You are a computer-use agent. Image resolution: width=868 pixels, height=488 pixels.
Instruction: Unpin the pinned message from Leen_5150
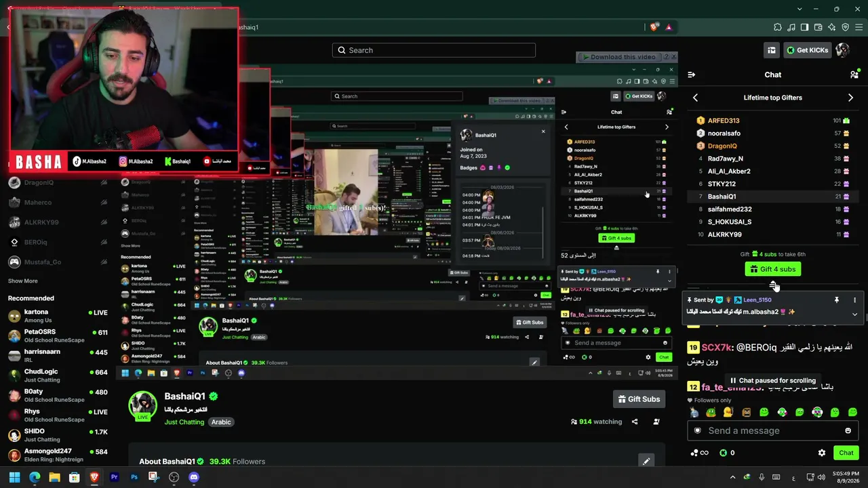[x=837, y=300]
